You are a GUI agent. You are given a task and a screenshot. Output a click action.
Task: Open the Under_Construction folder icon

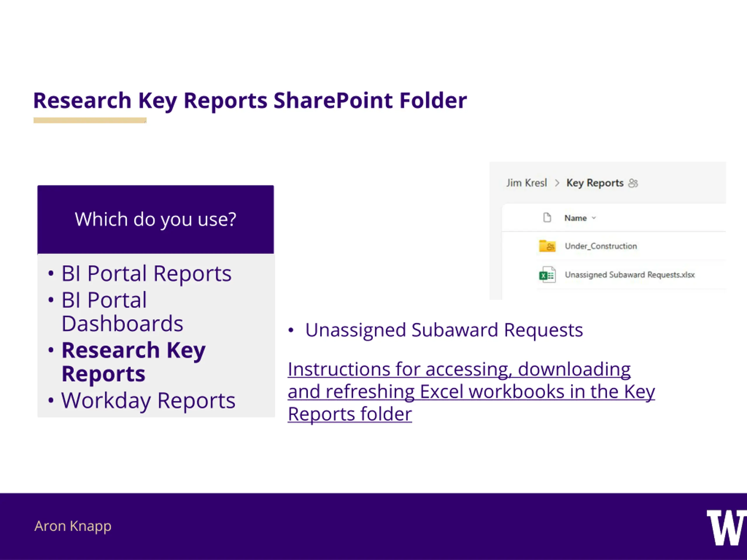547,246
